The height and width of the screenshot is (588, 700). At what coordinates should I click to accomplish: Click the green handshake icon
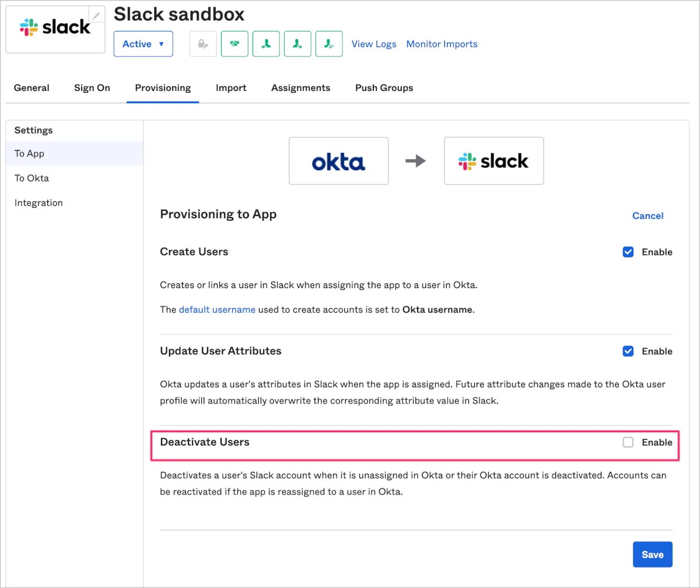pos(235,44)
